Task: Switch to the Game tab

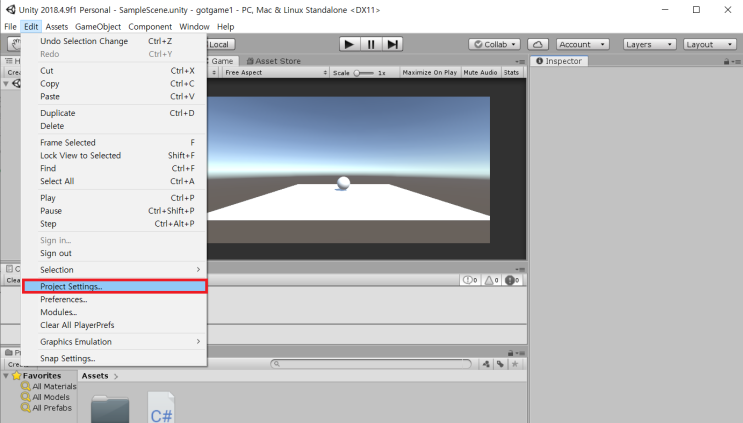Action: pos(222,61)
